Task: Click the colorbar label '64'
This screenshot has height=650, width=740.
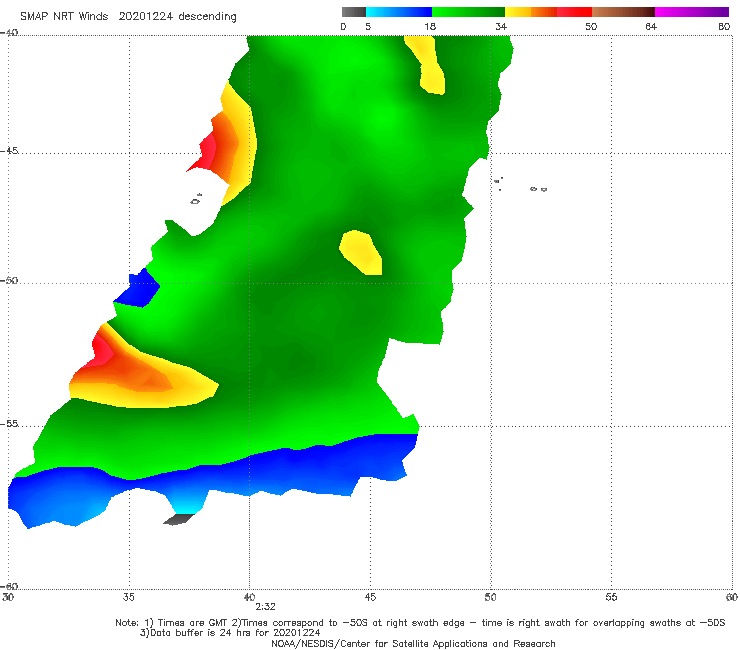Action: [651, 26]
